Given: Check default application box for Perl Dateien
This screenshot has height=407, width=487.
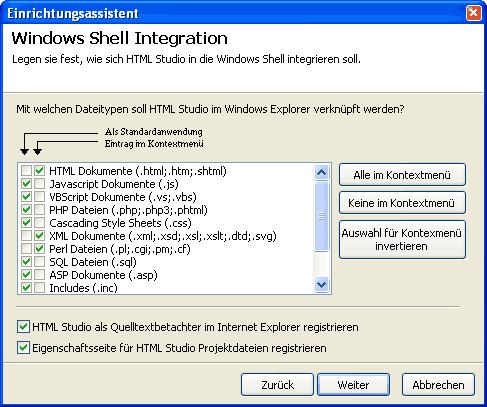Looking at the screenshot, I should pos(26,249).
